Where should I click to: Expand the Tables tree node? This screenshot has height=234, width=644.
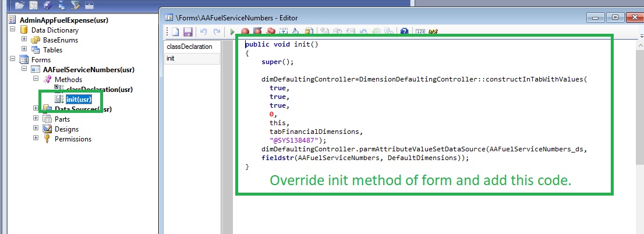24,49
